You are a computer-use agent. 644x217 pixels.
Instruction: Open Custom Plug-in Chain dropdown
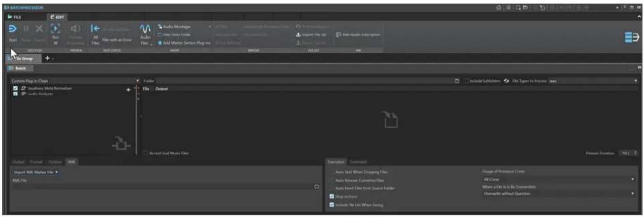(x=75, y=81)
